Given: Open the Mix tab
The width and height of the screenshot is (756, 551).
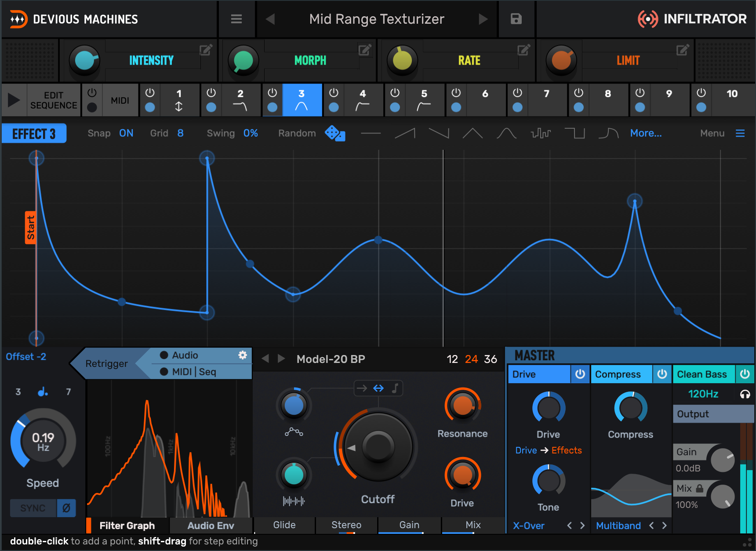Looking at the screenshot, I should pos(473,525).
